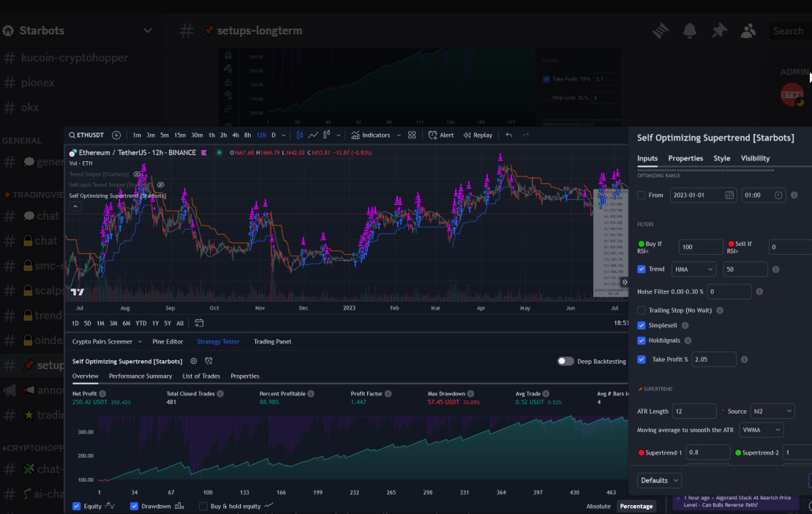Switch to the Properties settings tab
This screenshot has width=812, height=514.
pyautogui.click(x=685, y=159)
